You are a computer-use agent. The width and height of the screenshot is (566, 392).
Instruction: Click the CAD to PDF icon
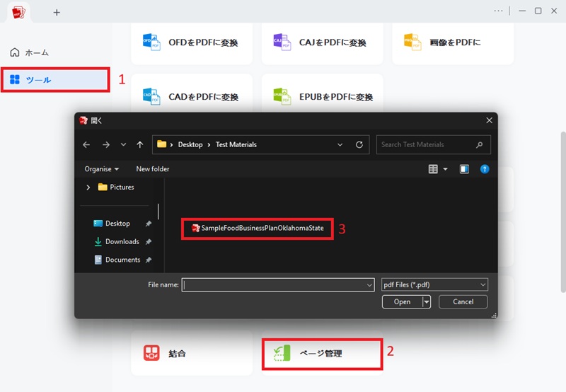tap(151, 97)
